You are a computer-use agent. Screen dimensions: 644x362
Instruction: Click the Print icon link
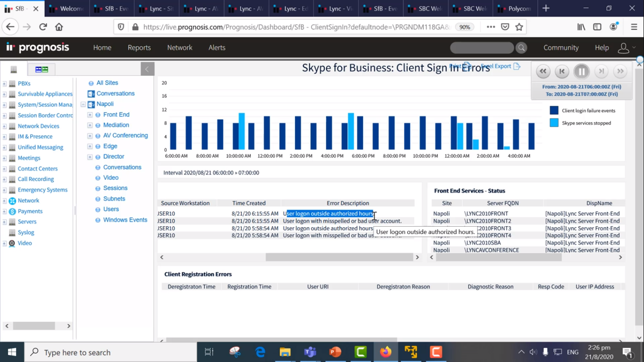(x=467, y=66)
